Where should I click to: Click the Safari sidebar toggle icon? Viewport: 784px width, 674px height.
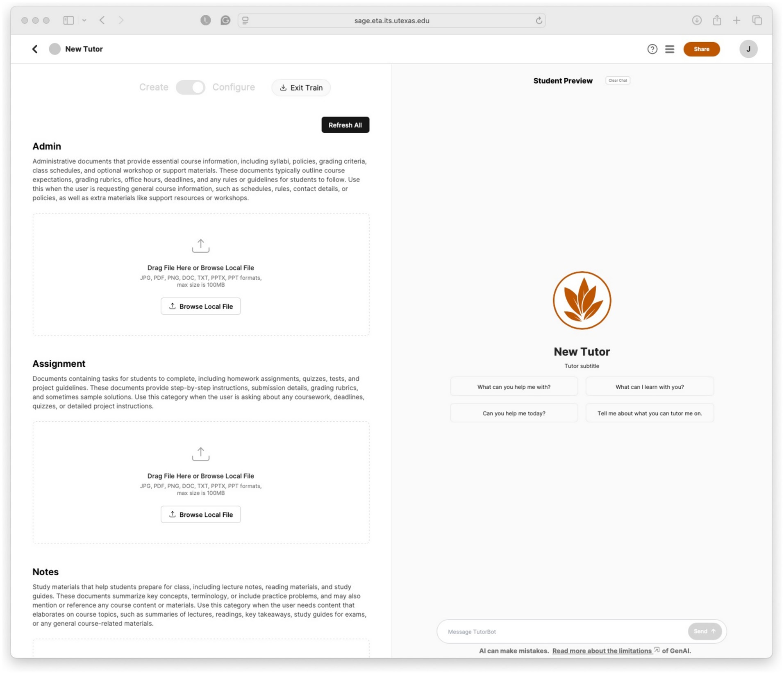coord(68,20)
